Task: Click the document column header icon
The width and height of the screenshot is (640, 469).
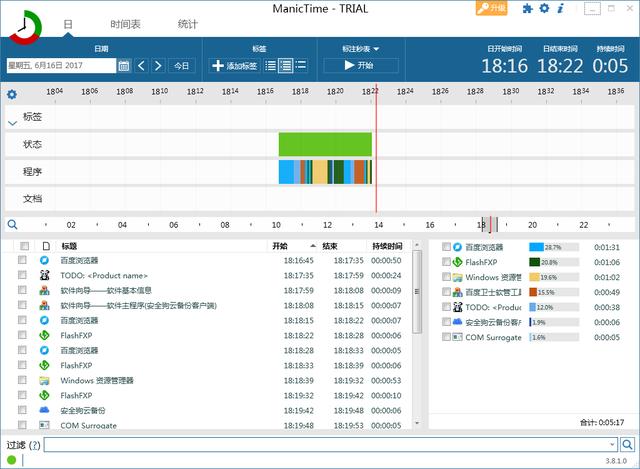Action: (46, 246)
